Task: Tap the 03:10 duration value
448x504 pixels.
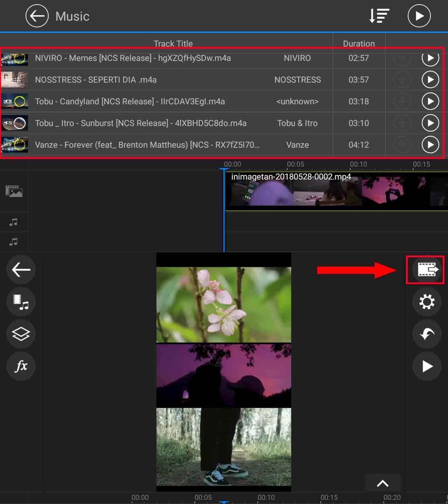Action: [359, 123]
